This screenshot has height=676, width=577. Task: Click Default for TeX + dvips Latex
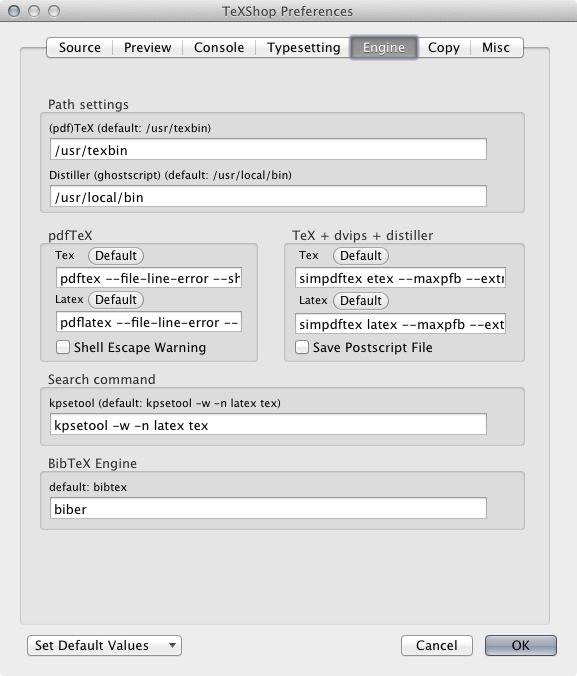point(361,300)
